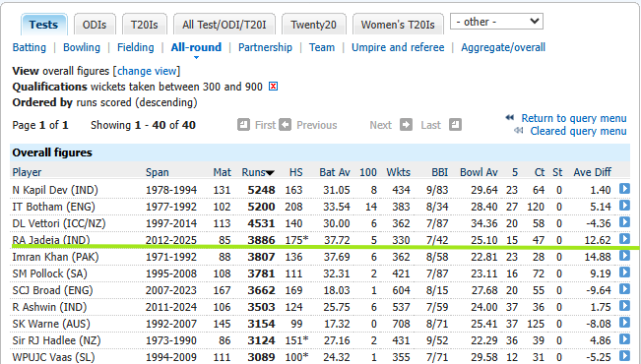Image resolution: width=641 pixels, height=364 pixels.
Task: Click player name Imran Khan (PAK)
Action: pyautogui.click(x=55, y=257)
